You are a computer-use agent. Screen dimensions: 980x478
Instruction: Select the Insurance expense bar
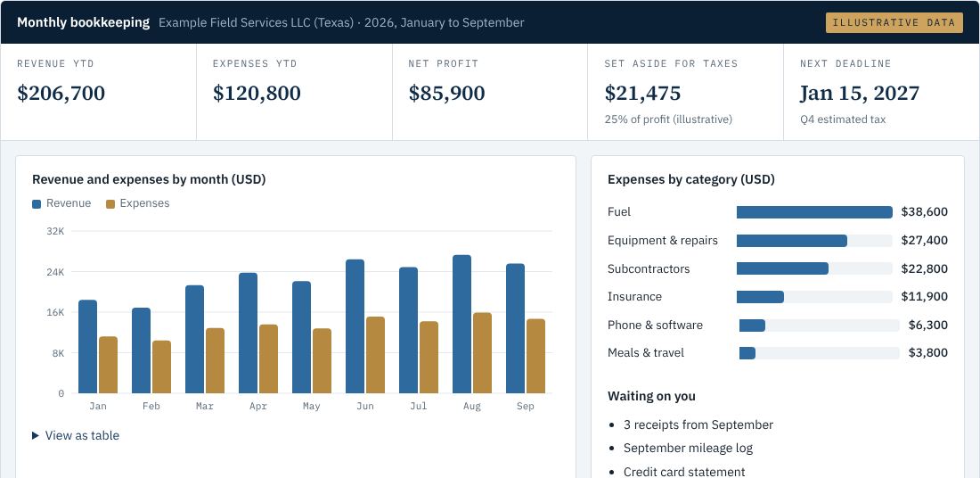pos(760,297)
